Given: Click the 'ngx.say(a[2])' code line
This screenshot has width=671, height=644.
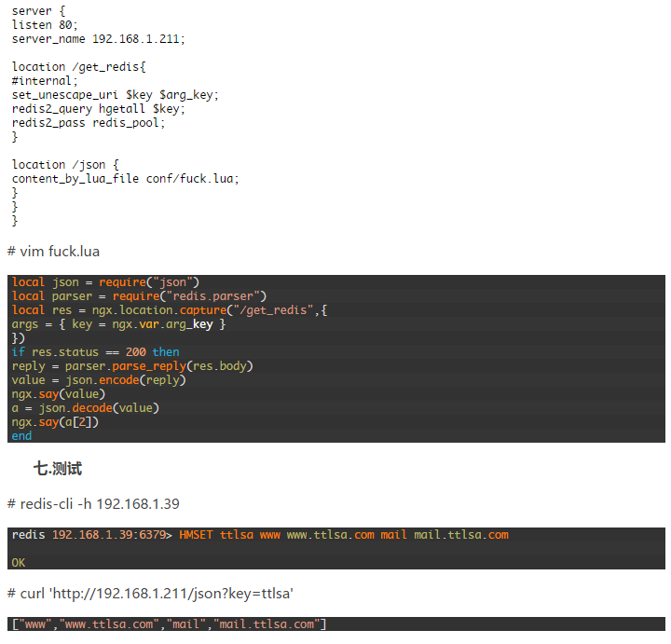Looking at the screenshot, I should point(55,422).
